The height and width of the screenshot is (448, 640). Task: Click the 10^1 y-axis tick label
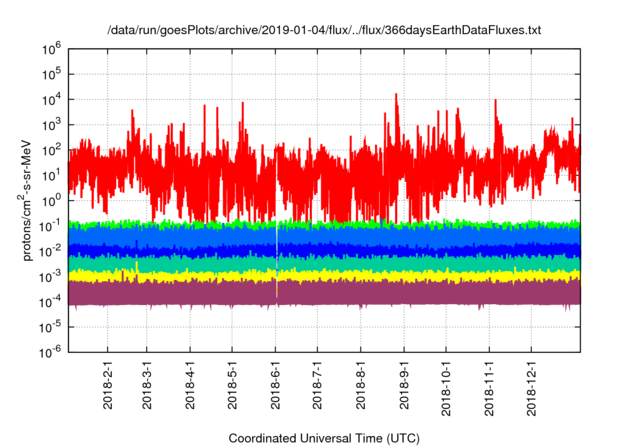click(51, 176)
